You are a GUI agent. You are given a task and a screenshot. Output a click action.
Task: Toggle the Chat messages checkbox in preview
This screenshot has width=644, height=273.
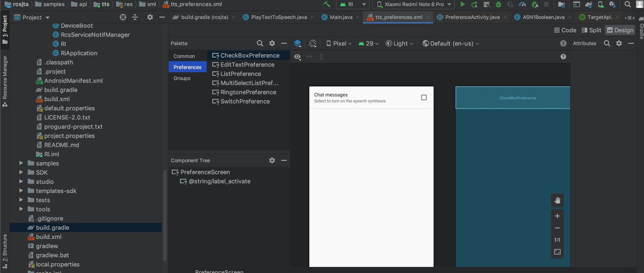tap(424, 97)
